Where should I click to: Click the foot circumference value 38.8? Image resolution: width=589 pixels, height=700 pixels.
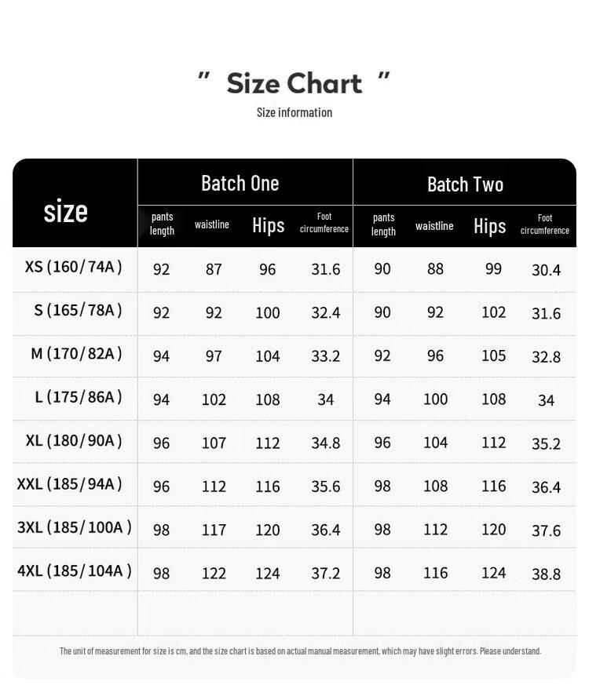546,574
